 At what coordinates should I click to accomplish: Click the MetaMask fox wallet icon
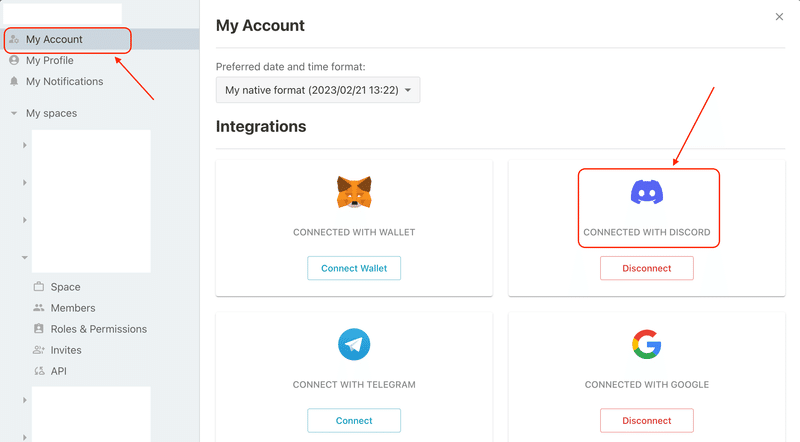tap(354, 192)
